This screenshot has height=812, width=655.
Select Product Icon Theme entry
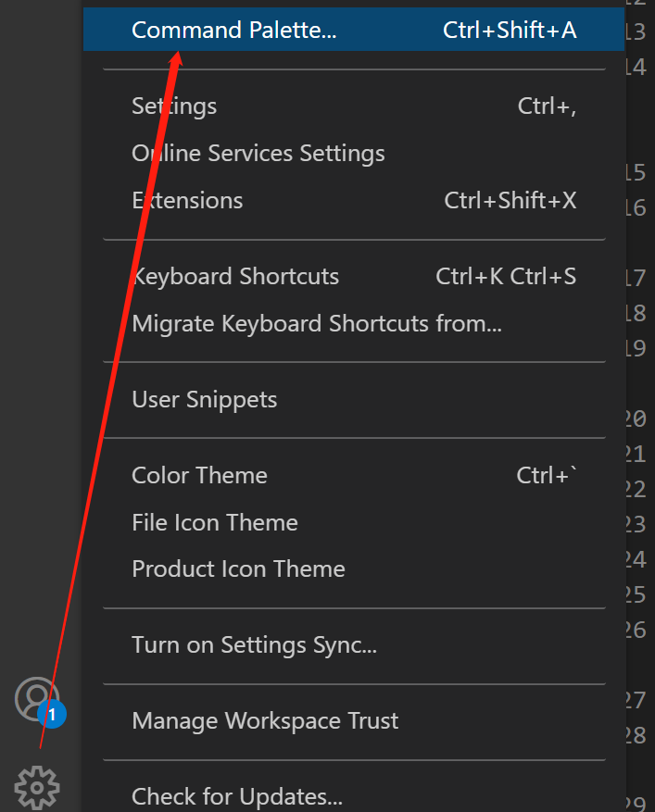(238, 569)
